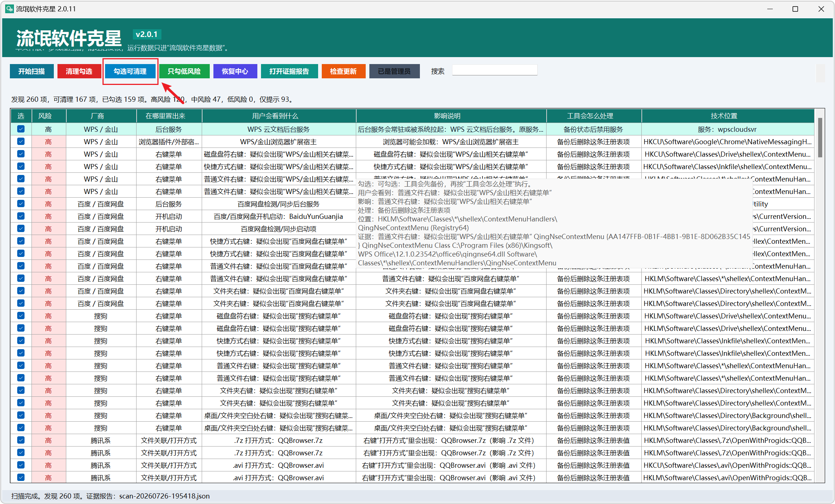Click the 开始扫描 button
The image size is (835, 504).
tap(32, 71)
